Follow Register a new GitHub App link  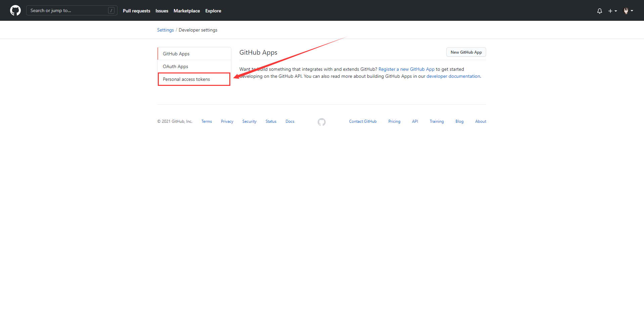click(x=406, y=69)
